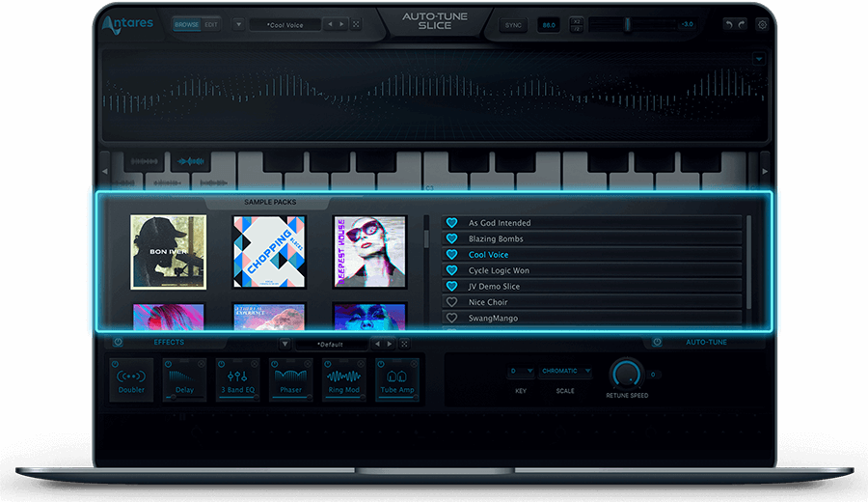Open the 3 Band EQ effect module

click(237, 379)
